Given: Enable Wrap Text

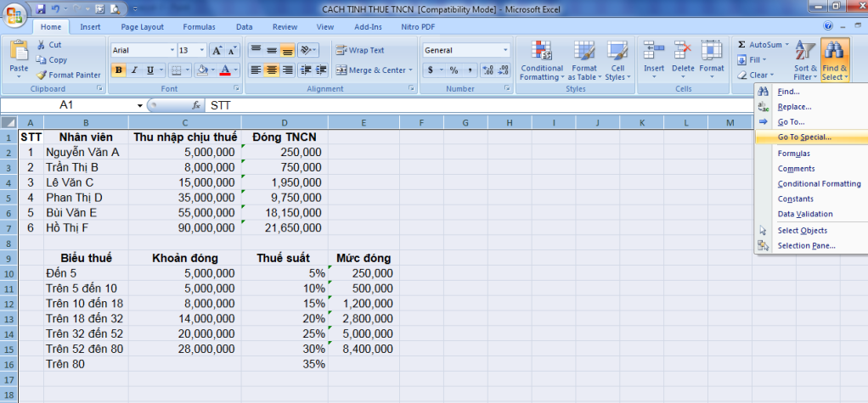Looking at the screenshot, I should 360,50.
